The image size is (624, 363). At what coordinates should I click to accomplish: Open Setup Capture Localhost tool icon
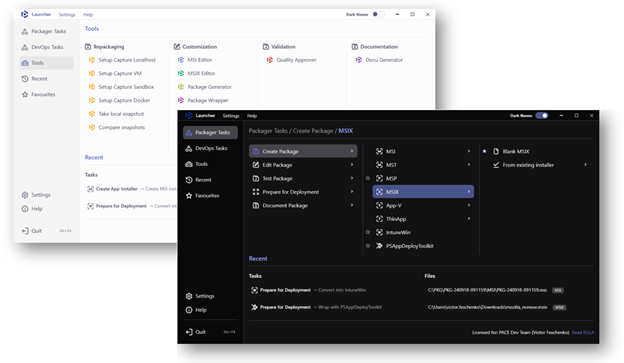pyautogui.click(x=92, y=60)
